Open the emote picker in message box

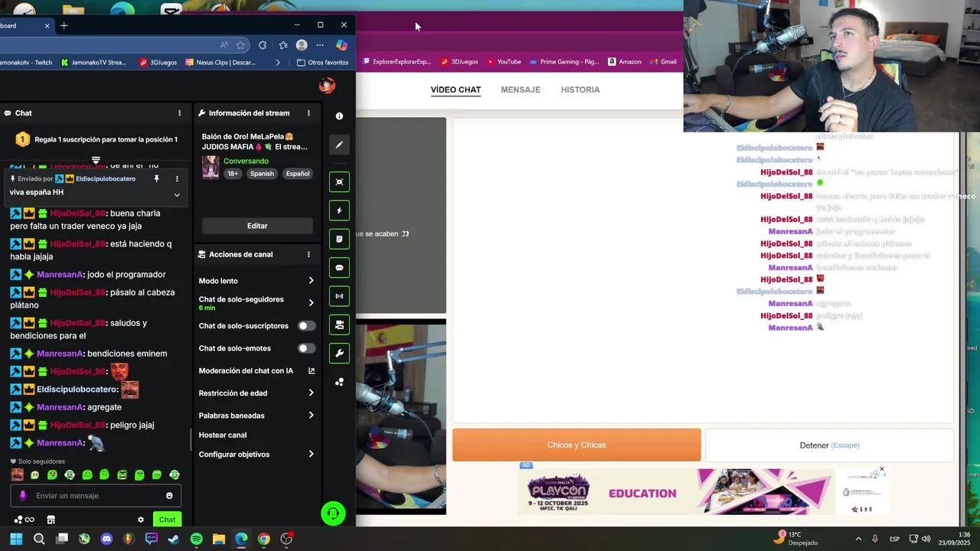click(169, 496)
